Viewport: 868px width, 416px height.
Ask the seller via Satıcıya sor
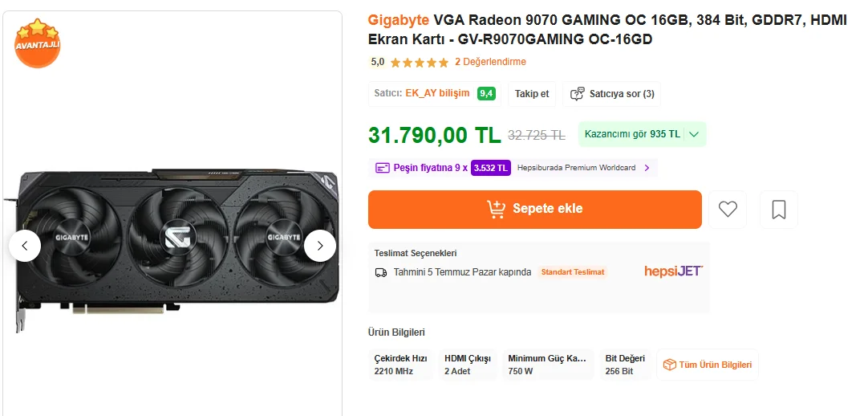click(612, 94)
